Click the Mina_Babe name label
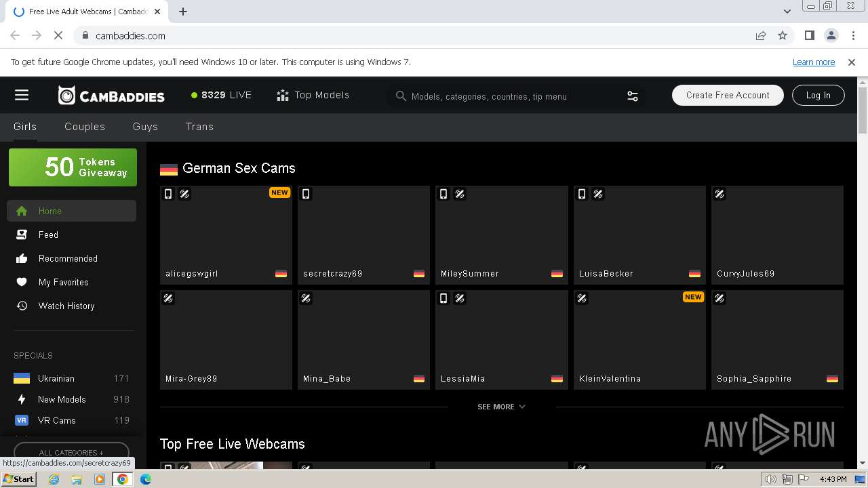 [x=327, y=379]
